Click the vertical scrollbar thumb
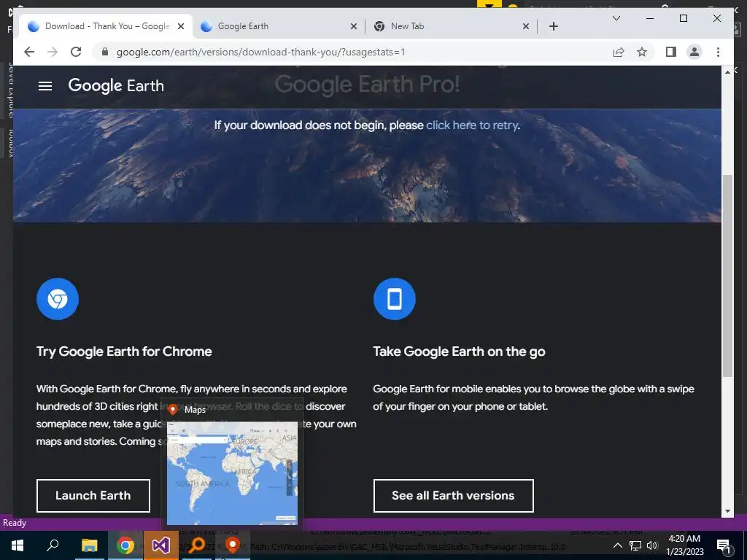Image resolution: width=747 pixels, height=560 pixels. 727,276
